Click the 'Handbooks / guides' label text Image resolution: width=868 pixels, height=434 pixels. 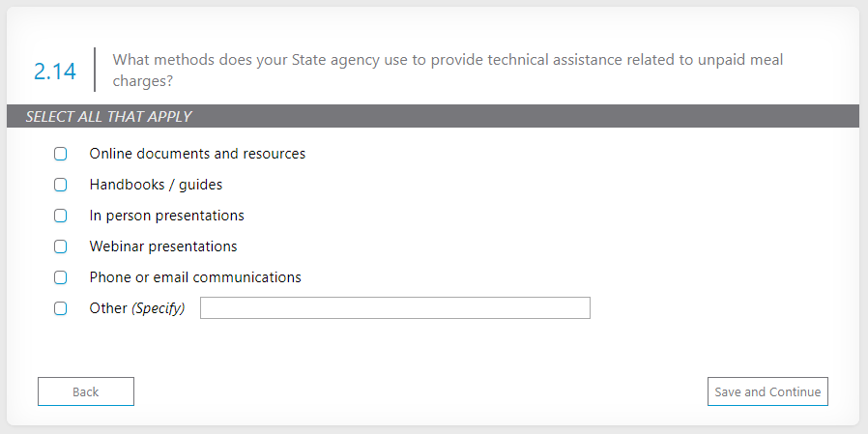click(156, 185)
